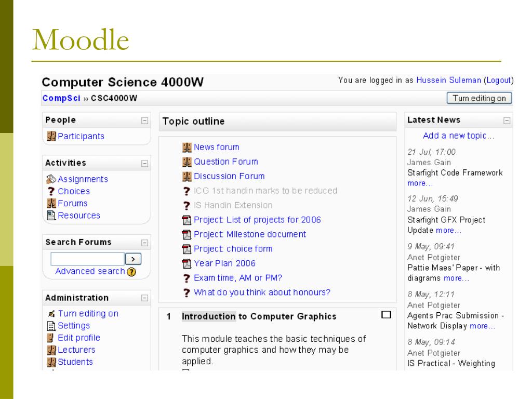
Task: Open Project: Milestone document link
Action: pos(250,234)
